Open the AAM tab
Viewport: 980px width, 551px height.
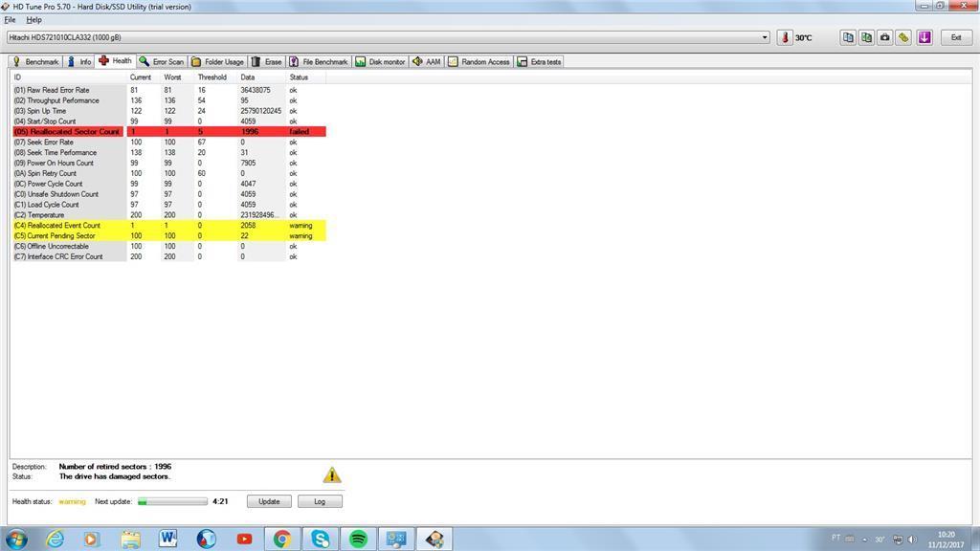tap(427, 62)
